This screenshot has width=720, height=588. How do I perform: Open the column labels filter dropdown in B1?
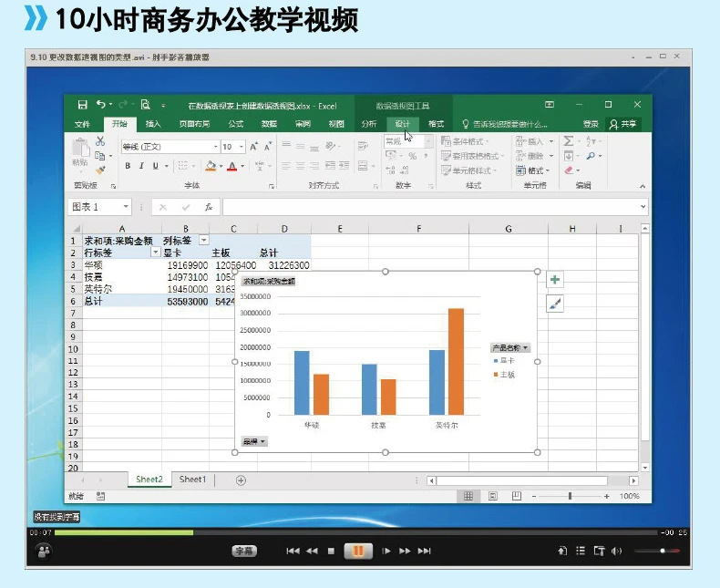point(203,241)
